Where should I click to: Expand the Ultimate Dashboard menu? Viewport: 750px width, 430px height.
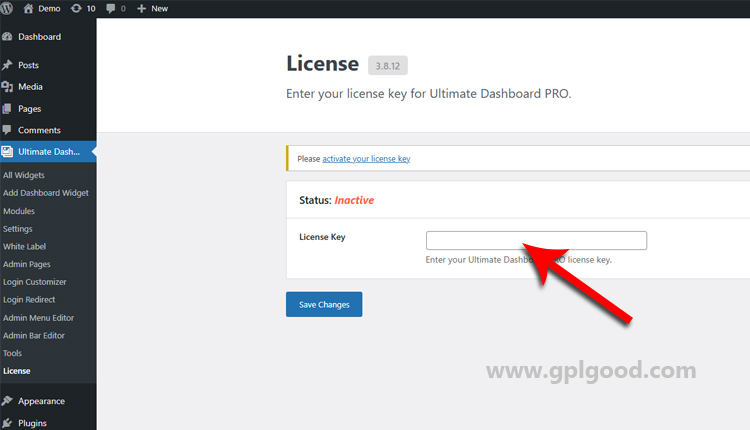pos(48,152)
